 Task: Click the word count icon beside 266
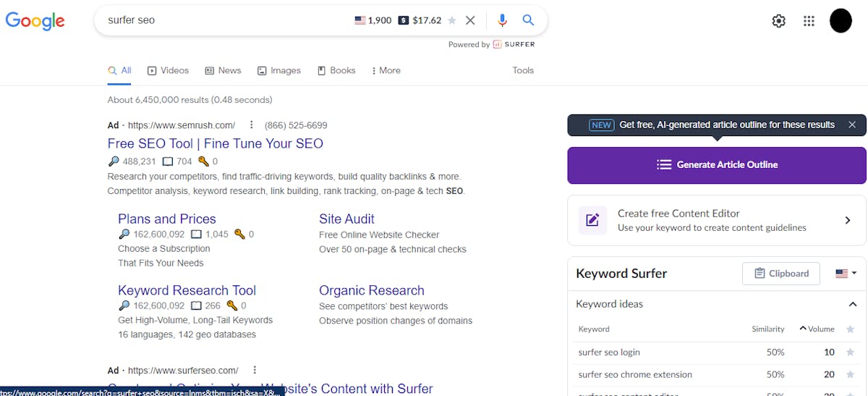coord(196,306)
